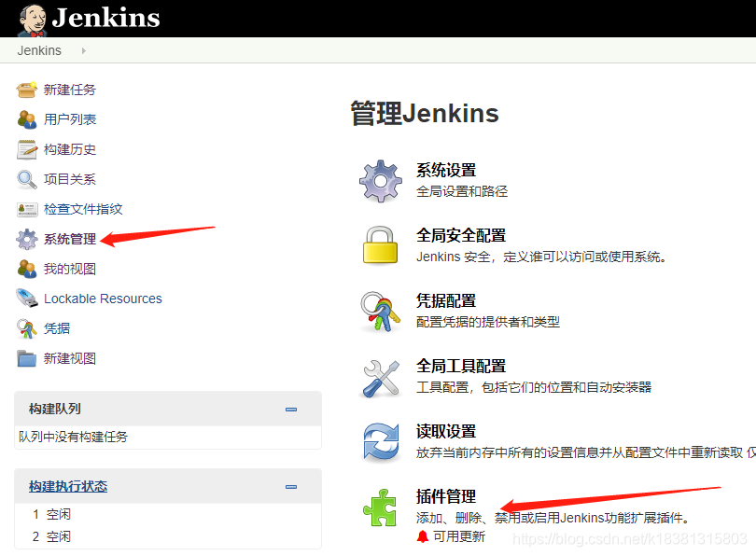Open 读取设置 heading

pyautogui.click(x=446, y=431)
